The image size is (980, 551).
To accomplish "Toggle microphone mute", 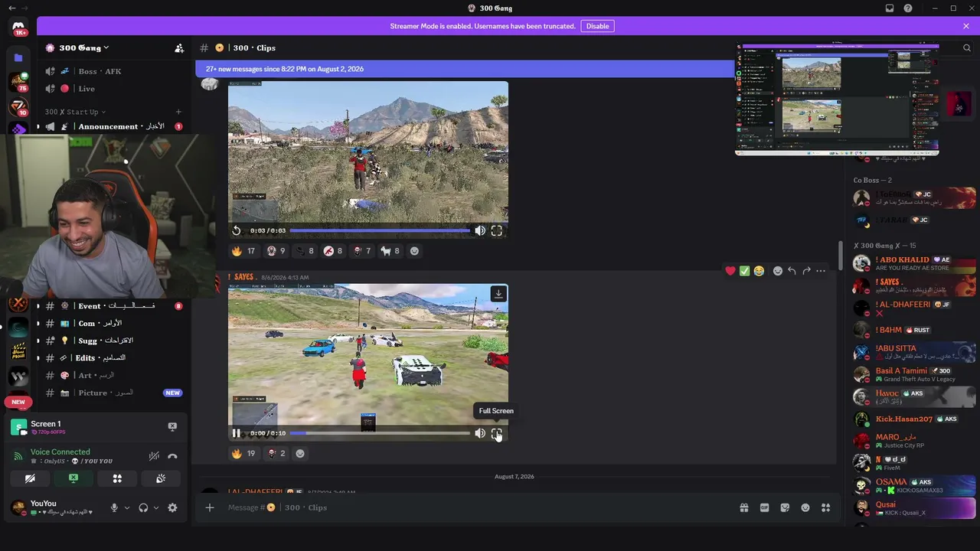I will click(x=114, y=507).
